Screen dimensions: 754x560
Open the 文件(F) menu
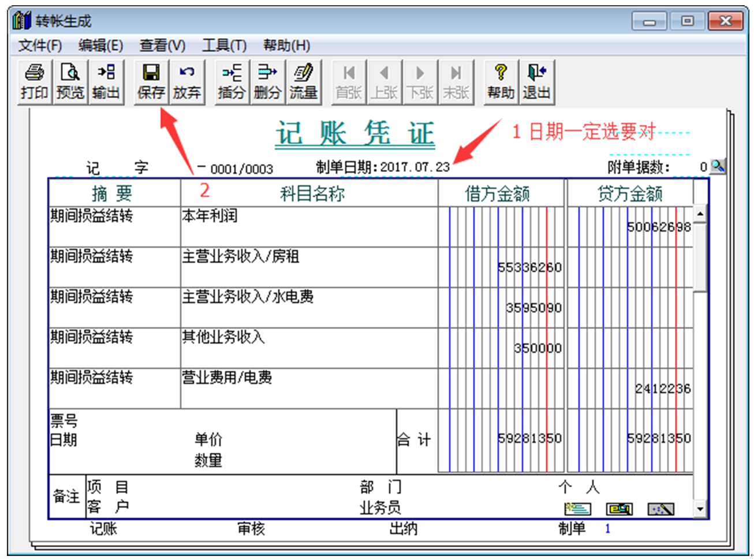pos(40,46)
